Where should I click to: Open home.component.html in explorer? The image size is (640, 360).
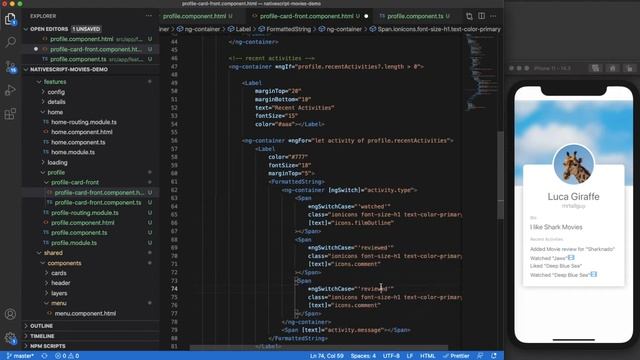tap(82, 132)
